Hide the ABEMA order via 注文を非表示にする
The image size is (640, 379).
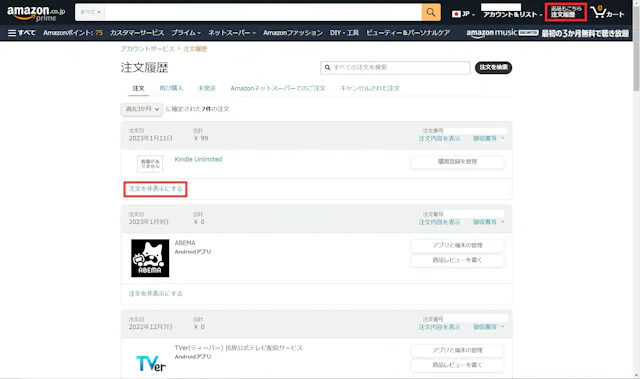[156, 294]
